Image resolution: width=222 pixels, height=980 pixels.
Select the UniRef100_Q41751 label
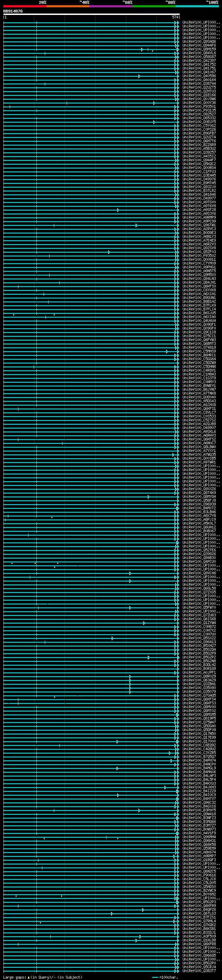point(199,68)
